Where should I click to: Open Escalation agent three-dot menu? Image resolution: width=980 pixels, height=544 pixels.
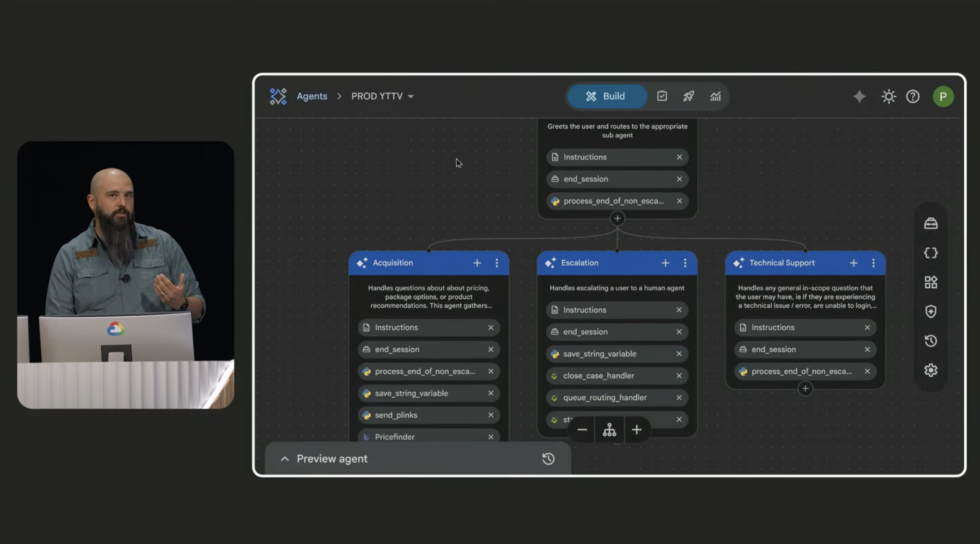pyautogui.click(x=685, y=263)
